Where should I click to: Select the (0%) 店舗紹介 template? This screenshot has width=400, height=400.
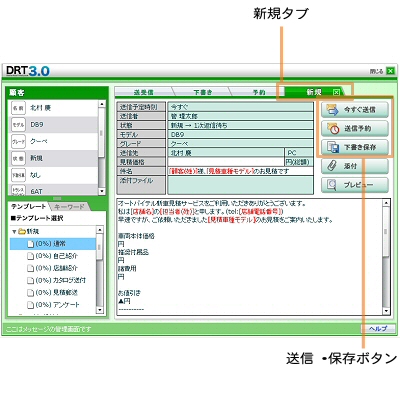click(53, 268)
